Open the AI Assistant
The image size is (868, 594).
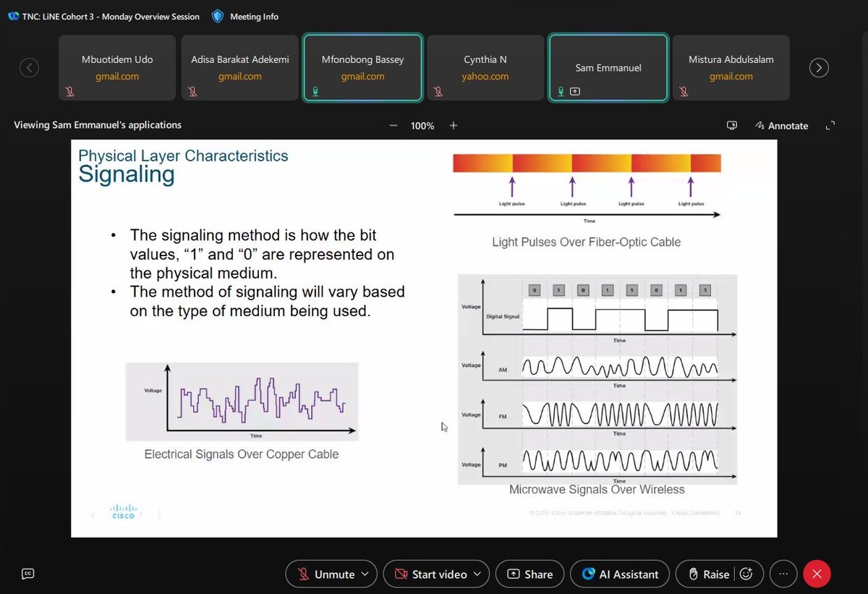point(620,574)
